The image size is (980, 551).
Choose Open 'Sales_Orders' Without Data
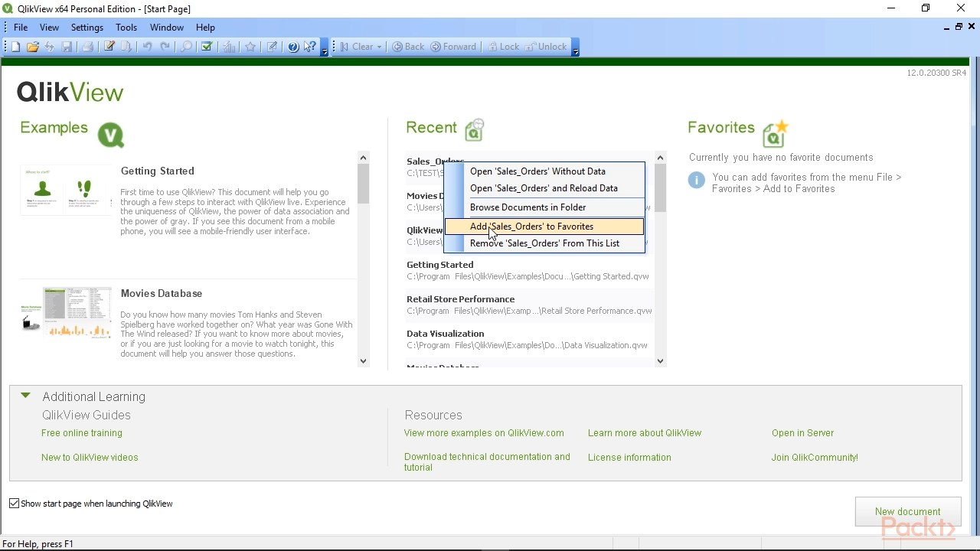544,171
